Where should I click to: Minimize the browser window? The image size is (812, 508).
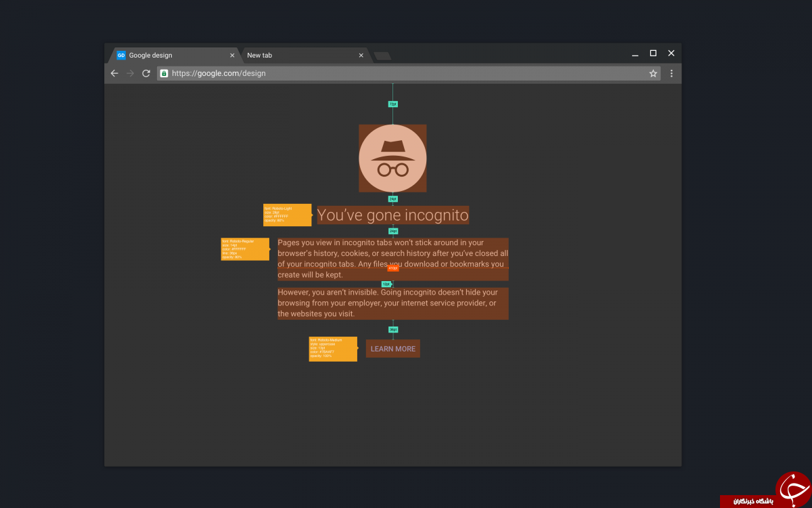(635, 54)
